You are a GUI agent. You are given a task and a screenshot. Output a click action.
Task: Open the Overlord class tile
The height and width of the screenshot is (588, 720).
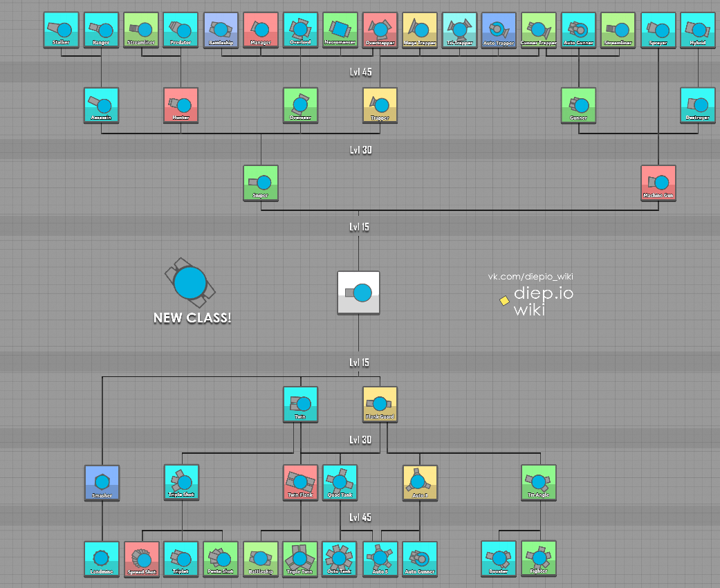pos(300,30)
